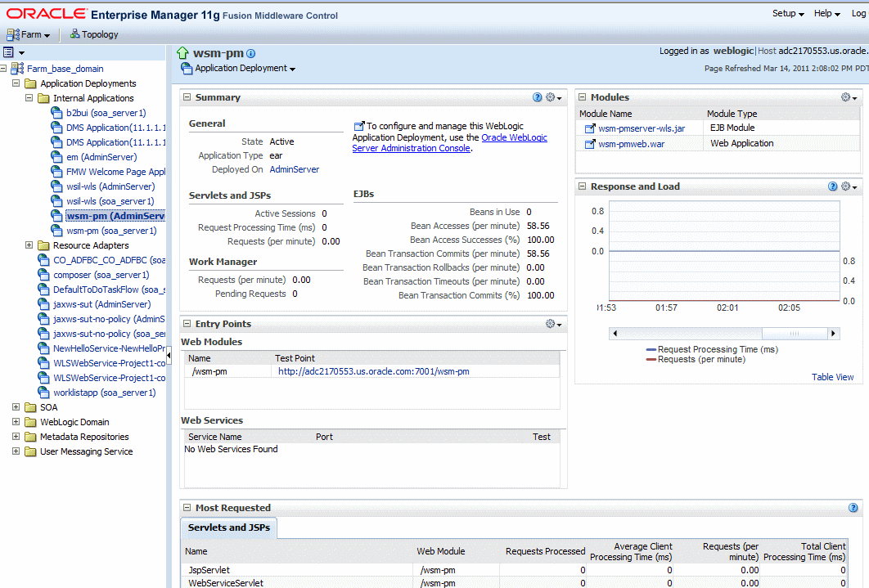Expand the Resource Adapters folder

(30, 245)
